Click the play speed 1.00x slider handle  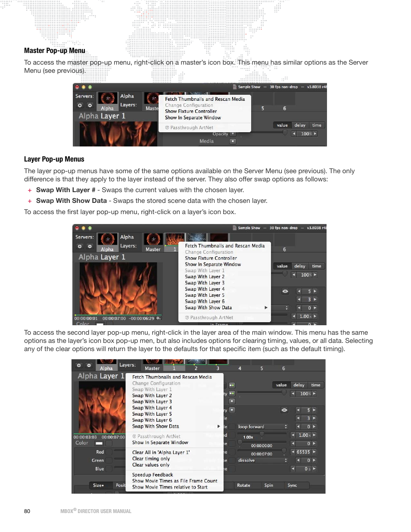point(262,434)
